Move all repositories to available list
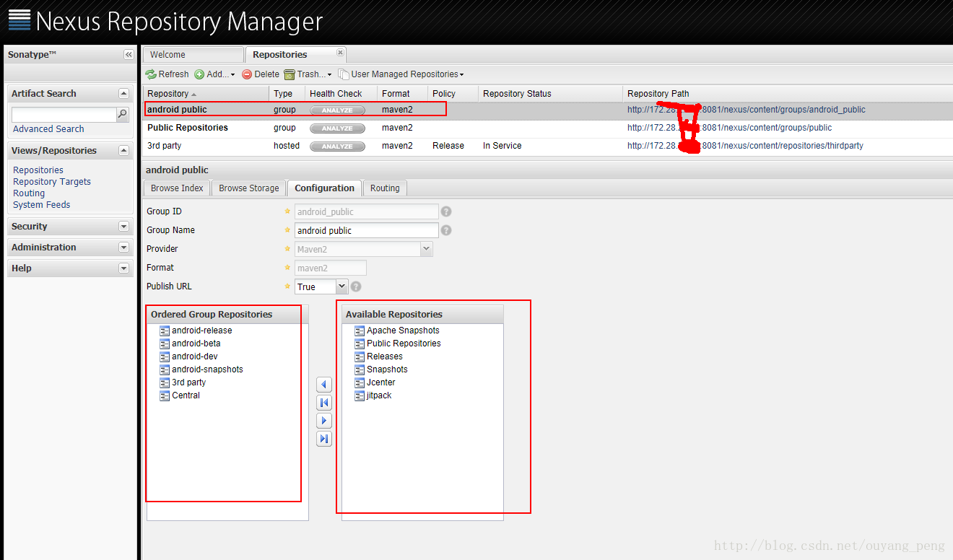Screen dimensions: 953x560 [x=324, y=439]
